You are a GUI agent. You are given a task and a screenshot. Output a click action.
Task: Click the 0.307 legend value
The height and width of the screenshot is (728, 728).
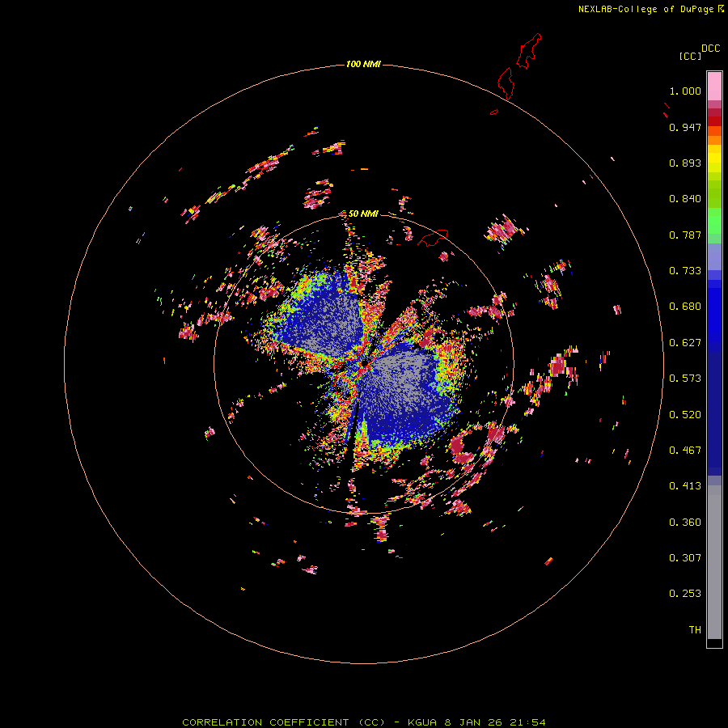[x=685, y=558]
